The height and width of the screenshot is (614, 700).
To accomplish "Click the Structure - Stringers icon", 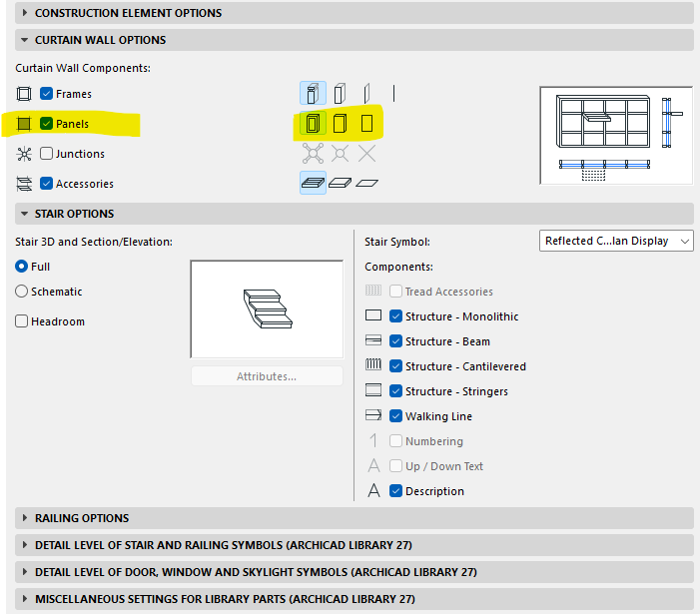I will tap(373, 390).
